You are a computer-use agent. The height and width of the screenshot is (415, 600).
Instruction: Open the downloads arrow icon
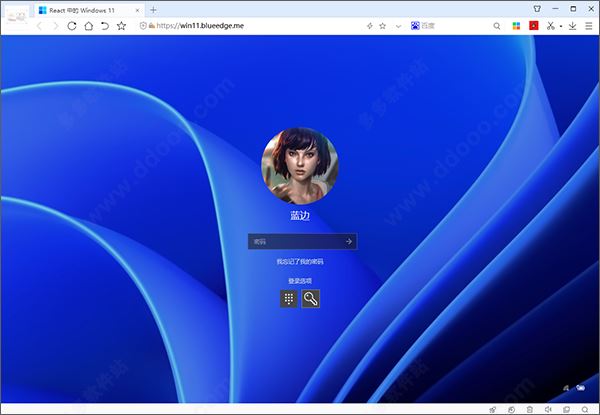[x=572, y=26]
